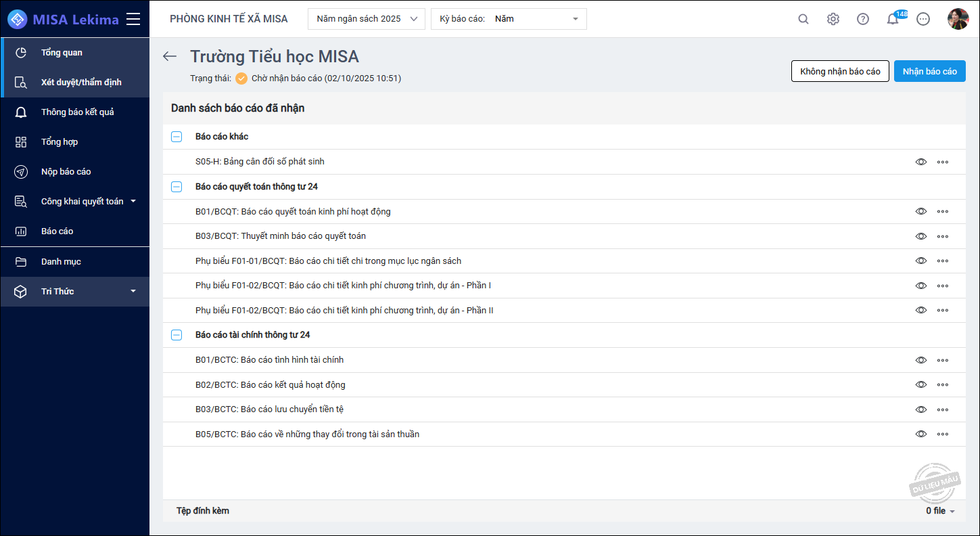Go to Tổng quan in sidebar

(62, 53)
